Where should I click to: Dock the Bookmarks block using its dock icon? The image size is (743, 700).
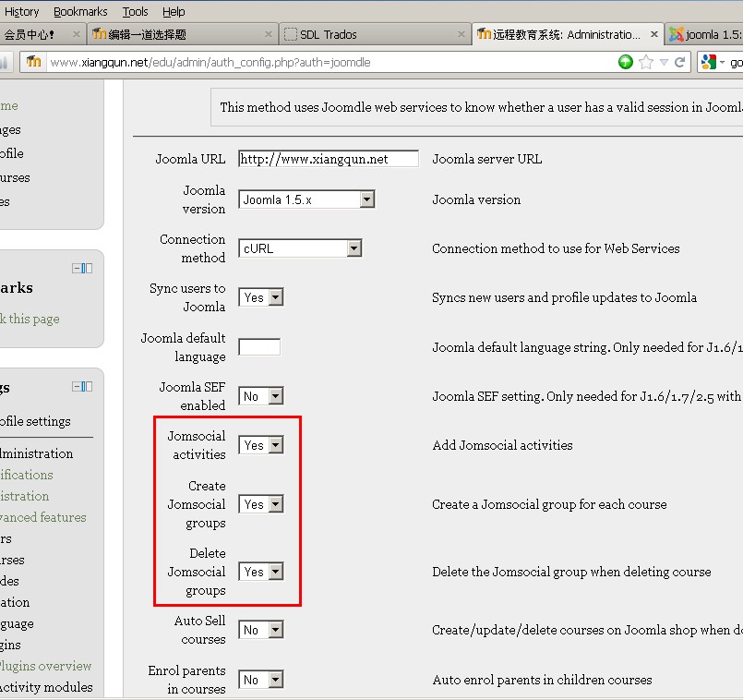tap(88, 268)
